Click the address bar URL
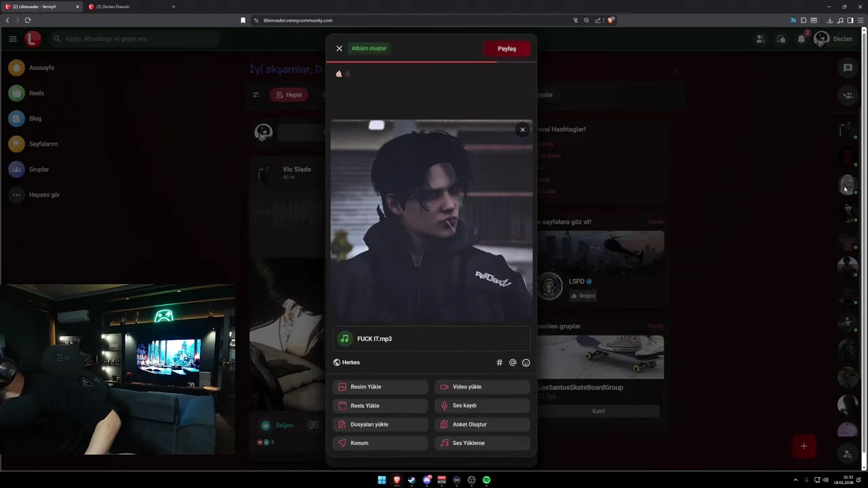Image resolution: width=868 pixels, height=488 pixels. point(298,20)
